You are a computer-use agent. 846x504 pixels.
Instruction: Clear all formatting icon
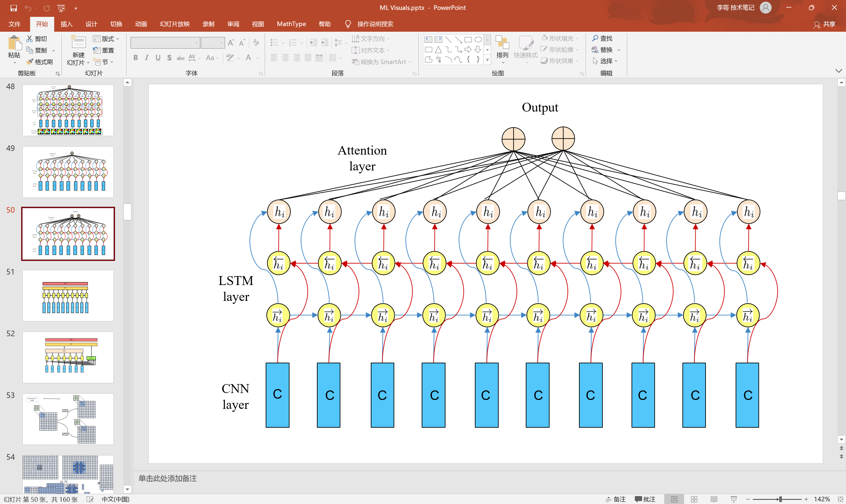pos(256,43)
